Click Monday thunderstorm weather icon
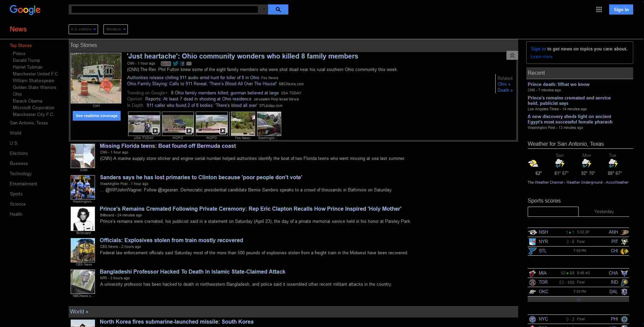 pyautogui.click(x=587, y=164)
